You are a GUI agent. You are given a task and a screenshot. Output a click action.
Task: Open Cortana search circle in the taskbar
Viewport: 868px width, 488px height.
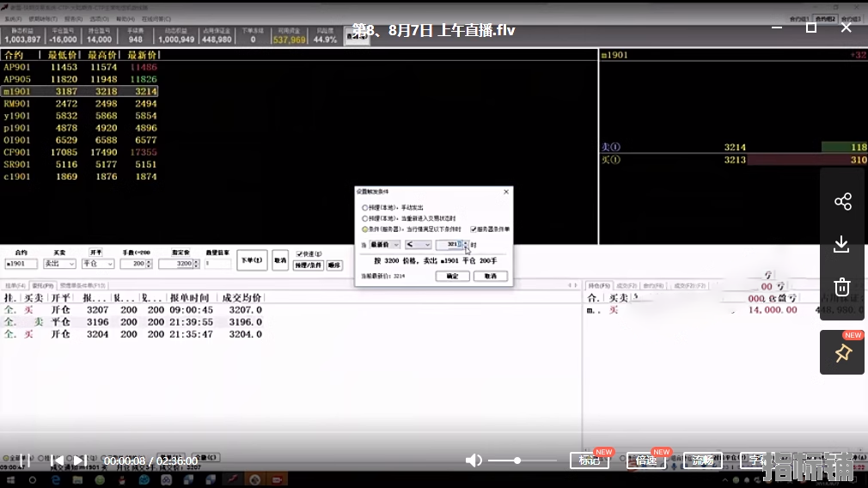pos(33,479)
